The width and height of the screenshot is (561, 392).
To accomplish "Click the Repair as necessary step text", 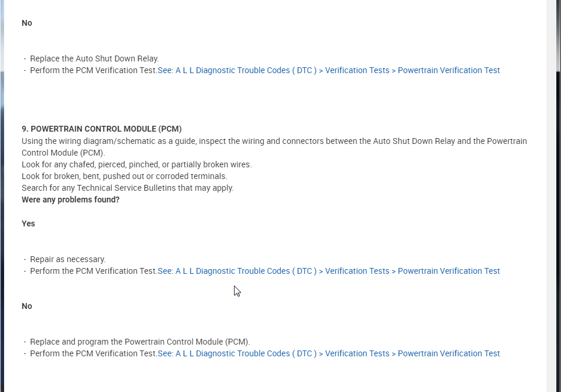I will point(68,259).
